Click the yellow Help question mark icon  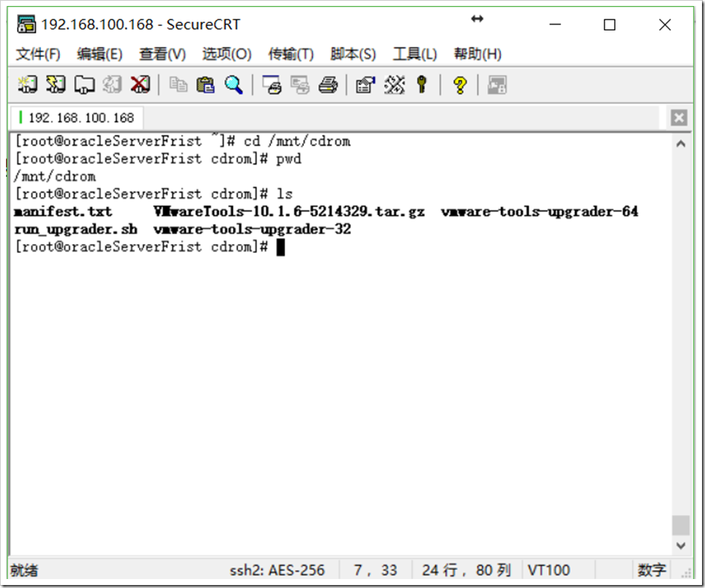(x=459, y=85)
